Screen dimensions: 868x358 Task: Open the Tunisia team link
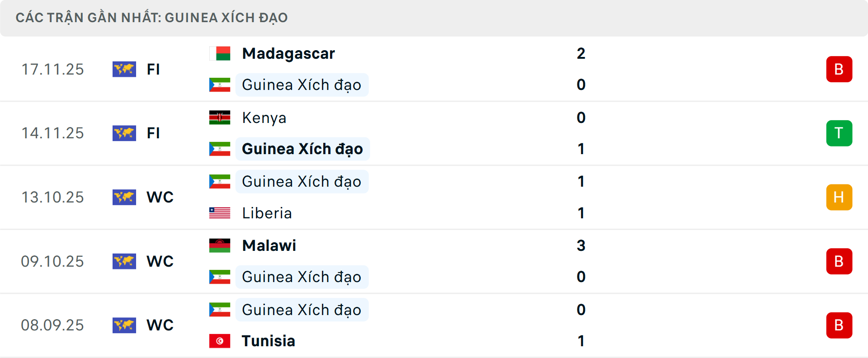pyautogui.click(x=268, y=341)
